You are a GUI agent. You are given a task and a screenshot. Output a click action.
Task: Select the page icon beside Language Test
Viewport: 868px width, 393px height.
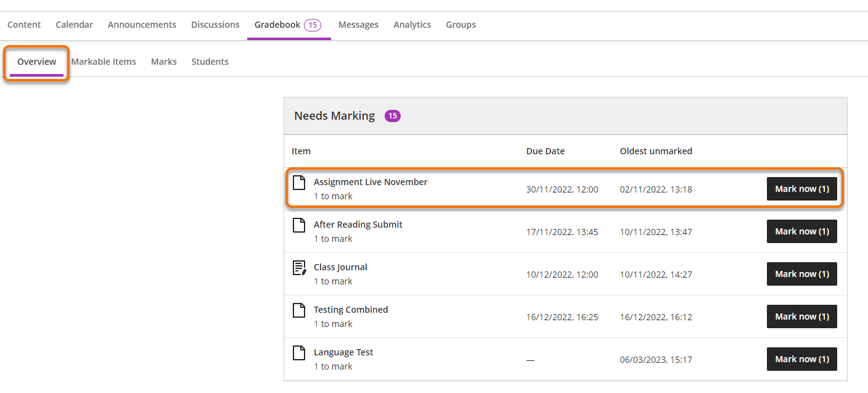pyautogui.click(x=299, y=352)
